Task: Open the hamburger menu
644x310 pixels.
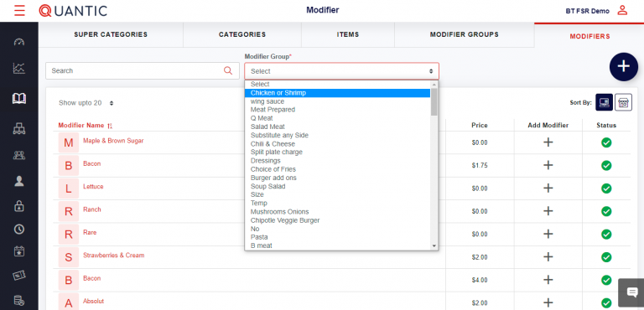Action: [x=19, y=10]
